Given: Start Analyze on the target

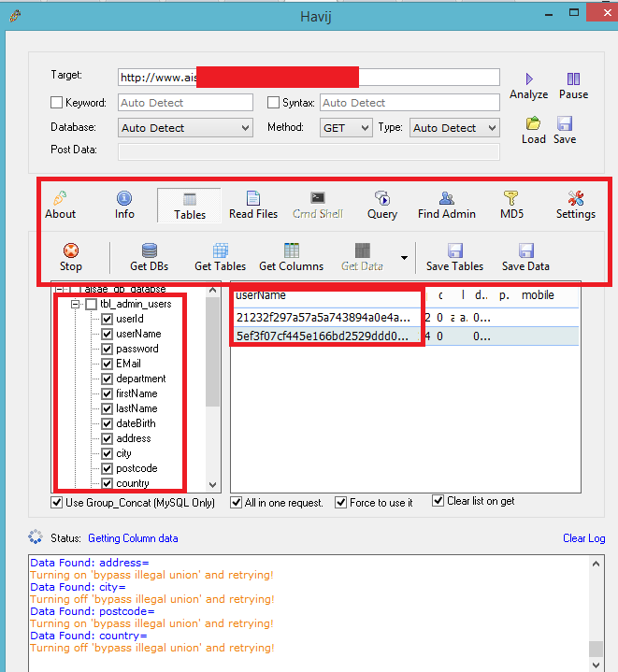Looking at the screenshot, I should tap(529, 86).
